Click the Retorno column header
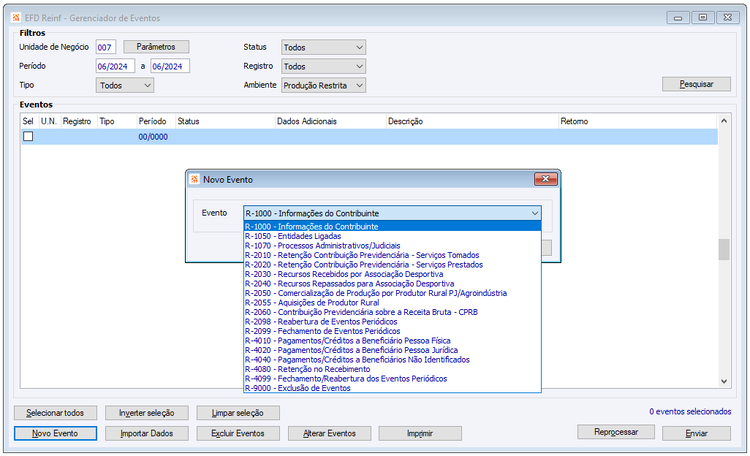The width and height of the screenshot is (750, 456). [x=638, y=122]
